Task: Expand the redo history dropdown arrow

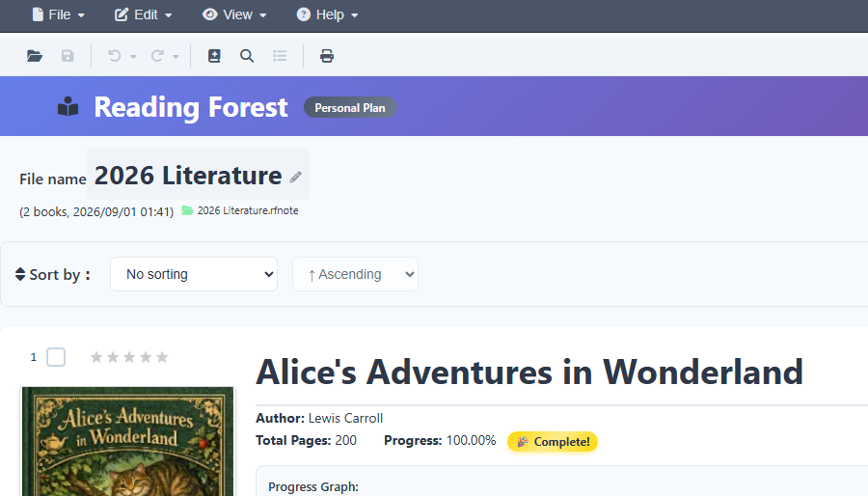Action: 176,57
